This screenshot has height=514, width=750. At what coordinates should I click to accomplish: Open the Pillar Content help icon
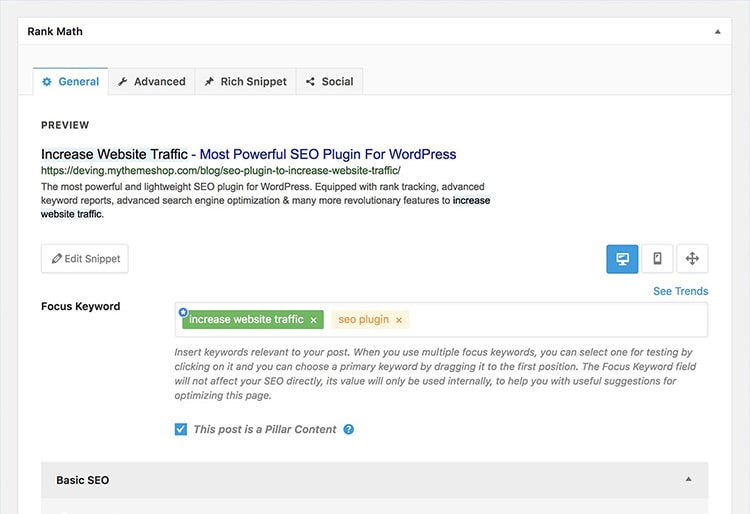349,429
